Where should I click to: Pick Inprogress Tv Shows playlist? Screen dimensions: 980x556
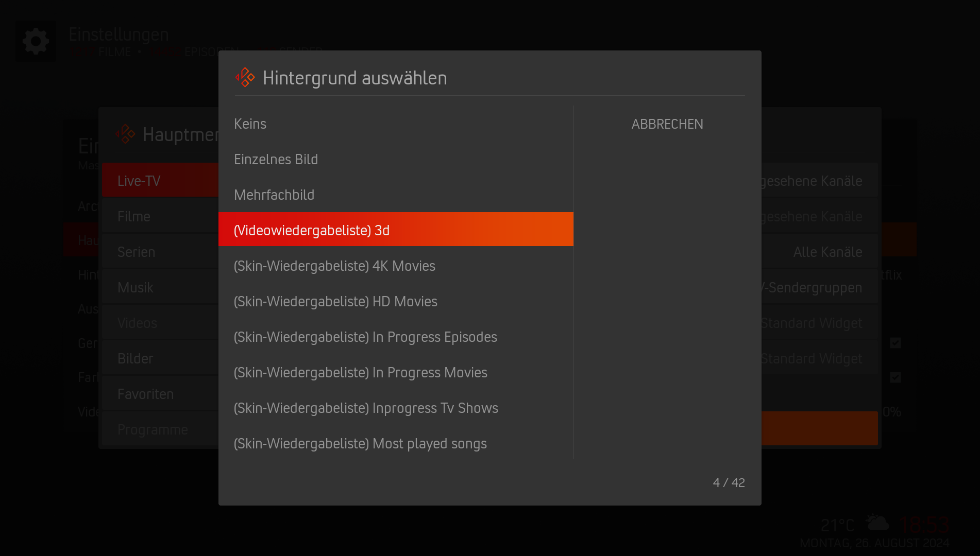[x=396, y=408]
